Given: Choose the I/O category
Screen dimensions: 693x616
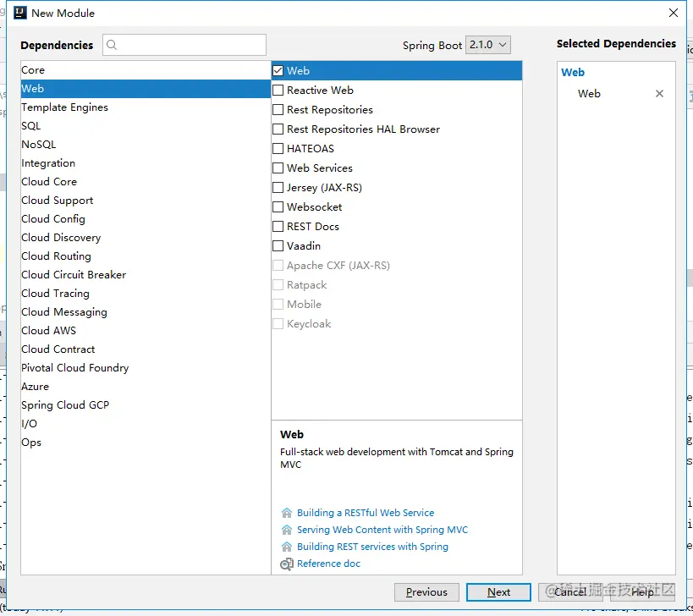Looking at the screenshot, I should point(146,424).
